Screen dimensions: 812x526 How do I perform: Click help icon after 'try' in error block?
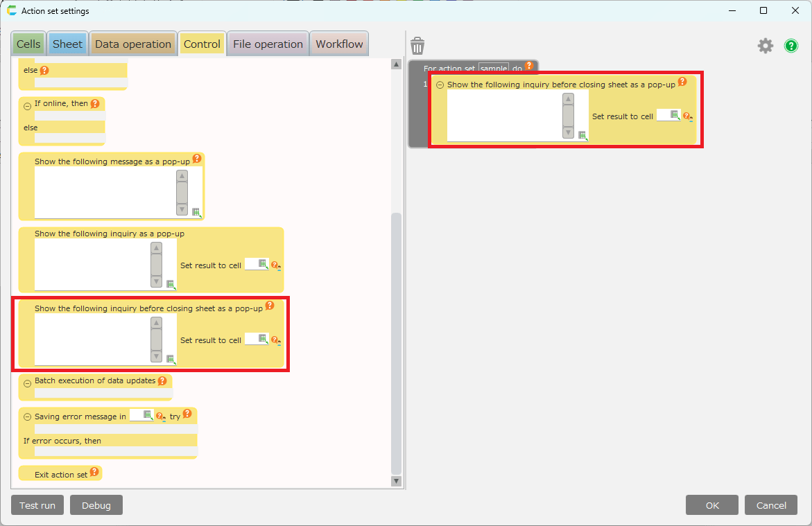(x=187, y=414)
